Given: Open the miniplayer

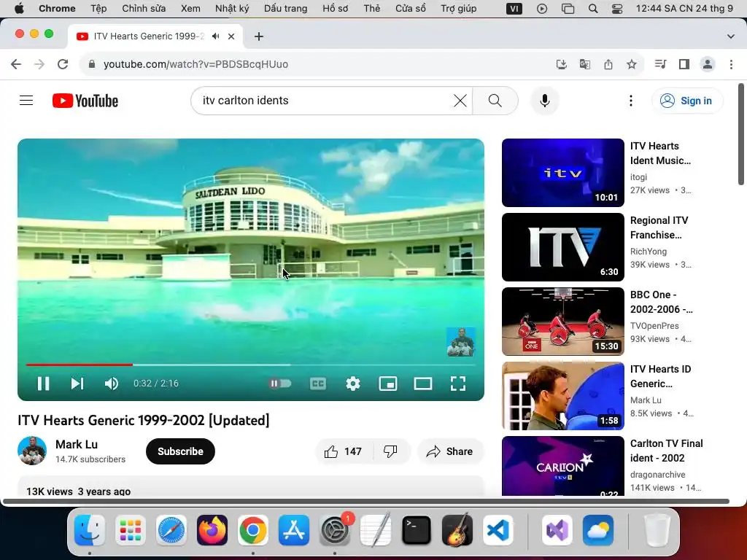Looking at the screenshot, I should click(x=388, y=384).
